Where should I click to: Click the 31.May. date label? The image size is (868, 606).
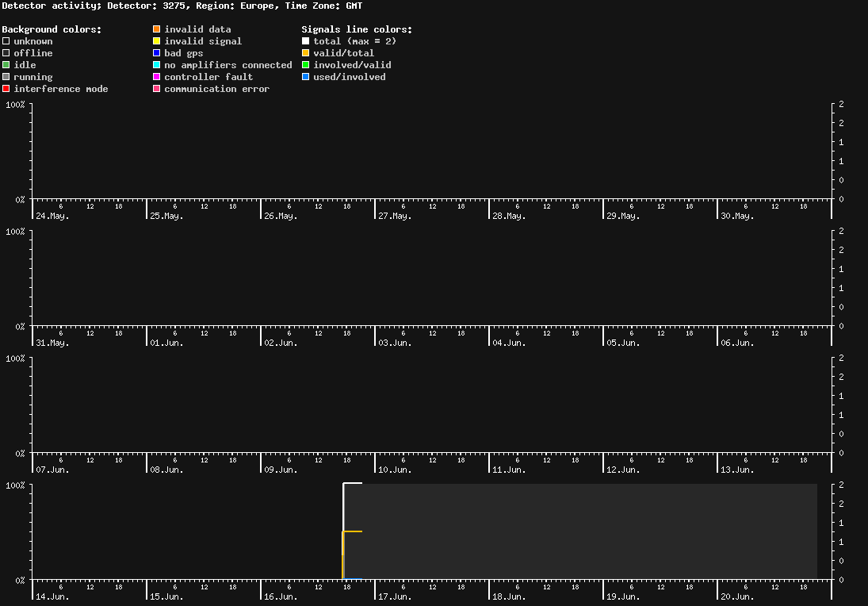click(x=52, y=343)
